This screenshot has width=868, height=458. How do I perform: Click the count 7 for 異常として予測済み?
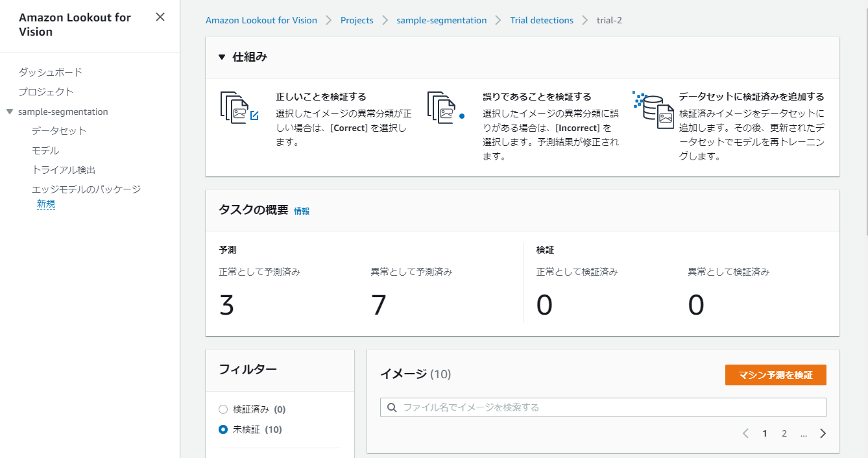379,305
